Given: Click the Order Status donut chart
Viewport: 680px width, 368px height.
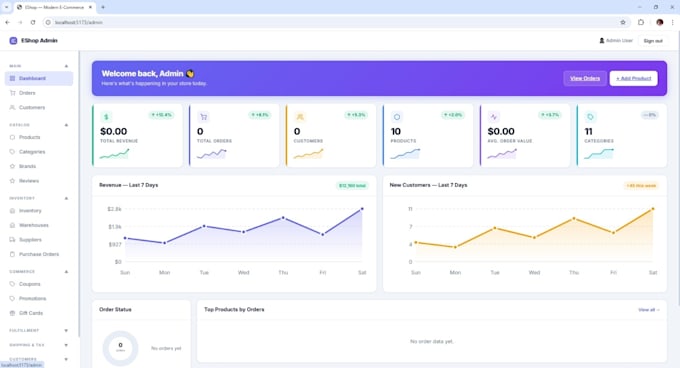Looking at the screenshot, I should click(121, 348).
